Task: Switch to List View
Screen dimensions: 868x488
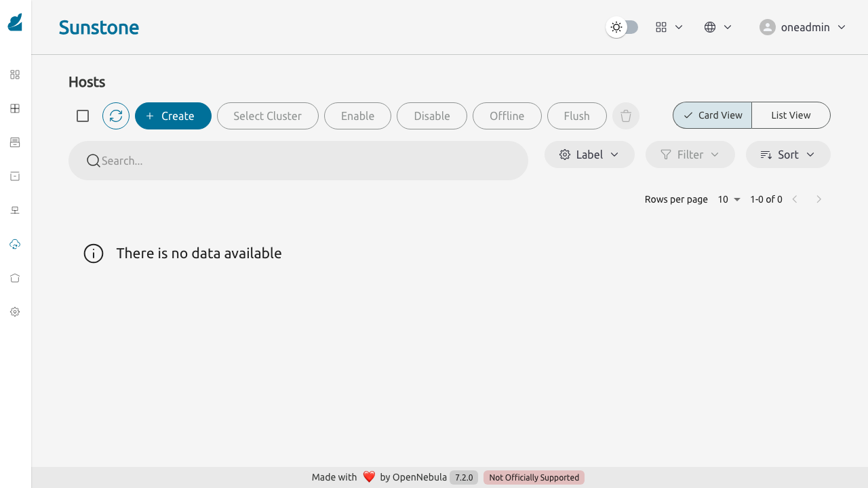Action: click(791, 115)
